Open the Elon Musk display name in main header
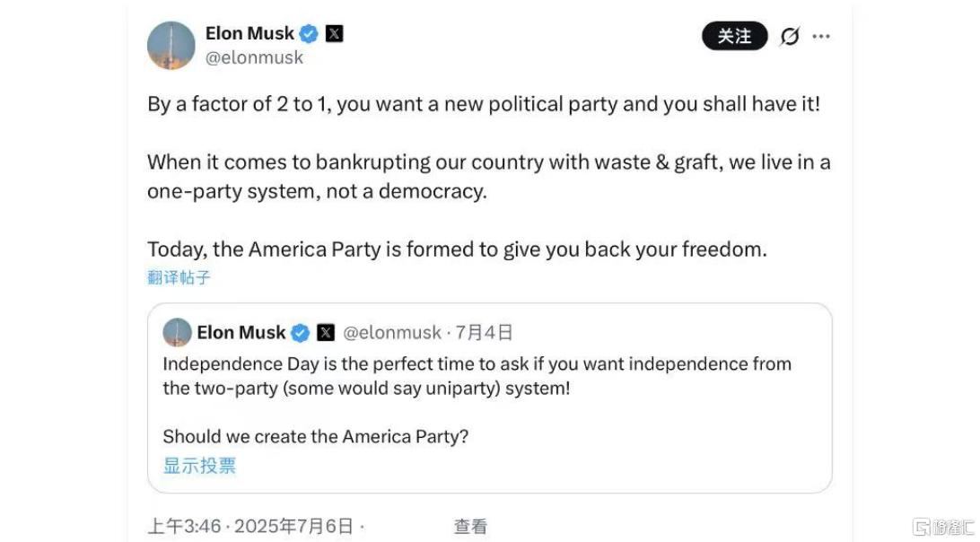Viewport: 980px width, 542px height. point(249,34)
